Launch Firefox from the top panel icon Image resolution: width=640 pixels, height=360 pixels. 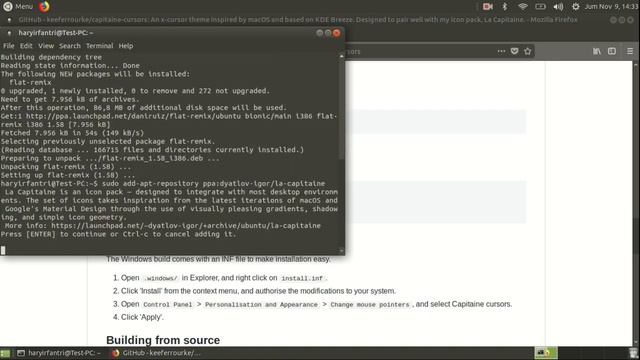pyautogui.click(x=44, y=7)
